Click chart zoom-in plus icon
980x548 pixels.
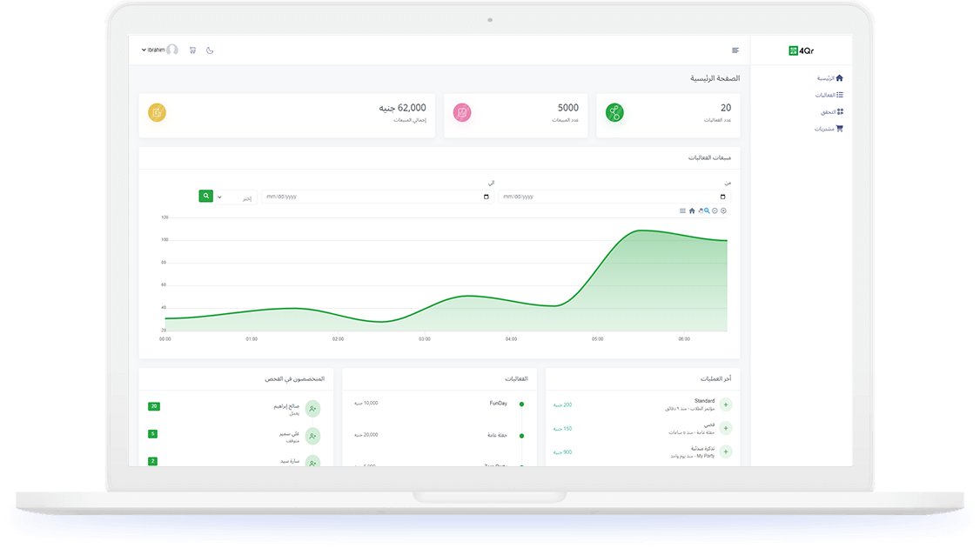pos(723,211)
